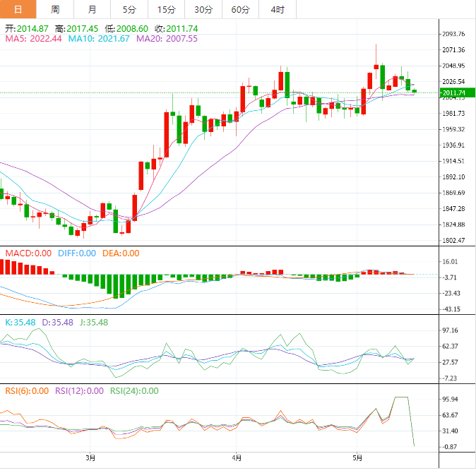Click the 2071.36 price axis label
476x473 pixels.
453,49
